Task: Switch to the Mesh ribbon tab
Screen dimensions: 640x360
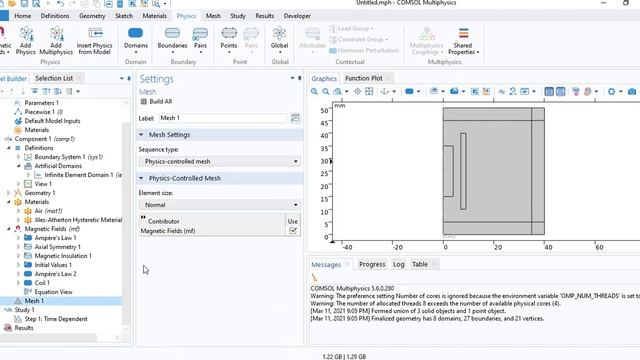Action: pyautogui.click(x=213, y=16)
